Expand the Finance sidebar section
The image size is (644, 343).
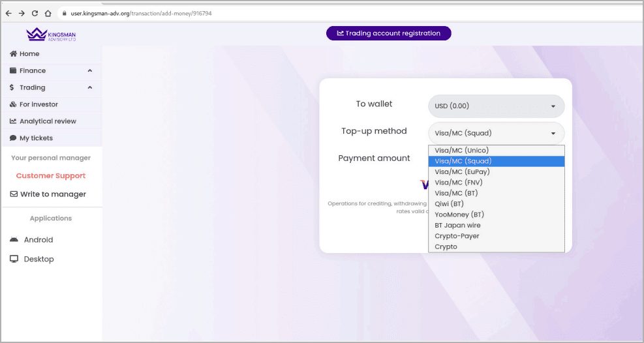point(89,70)
